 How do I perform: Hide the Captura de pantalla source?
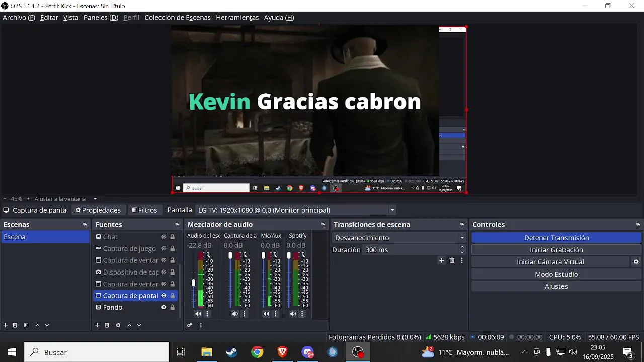pos(164,296)
